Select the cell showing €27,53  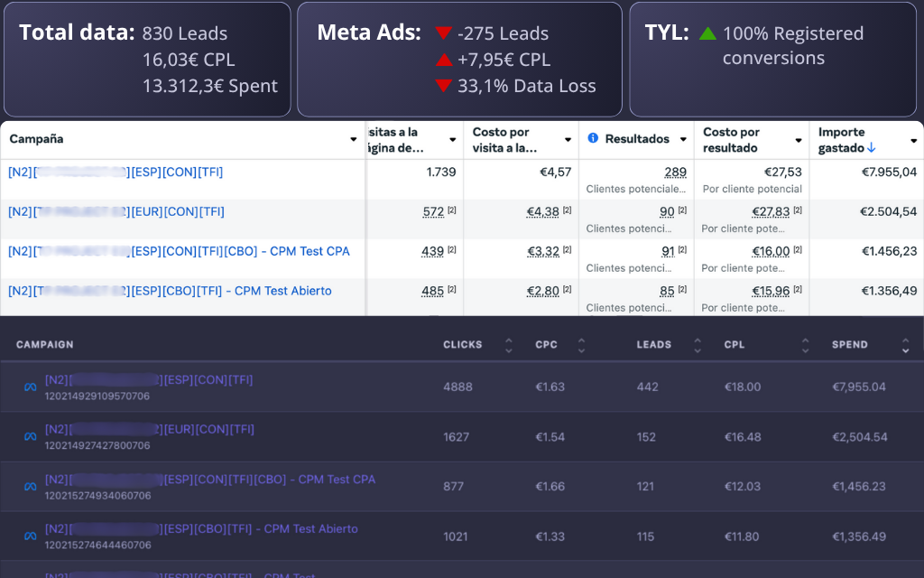[783, 172]
